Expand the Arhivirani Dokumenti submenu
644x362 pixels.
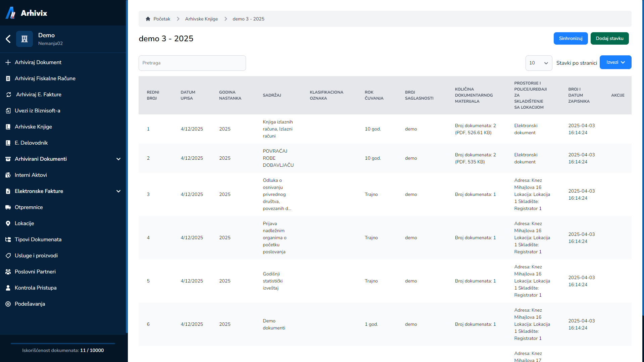[x=118, y=159]
